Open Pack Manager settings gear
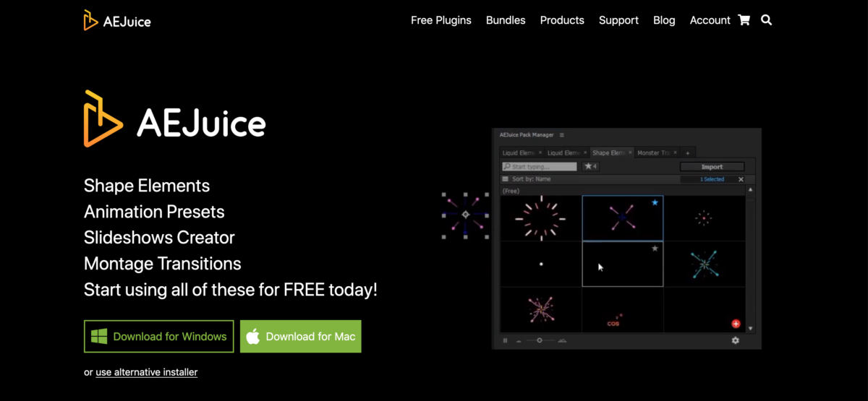The height and width of the screenshot is (401, 868). point(736,340)
